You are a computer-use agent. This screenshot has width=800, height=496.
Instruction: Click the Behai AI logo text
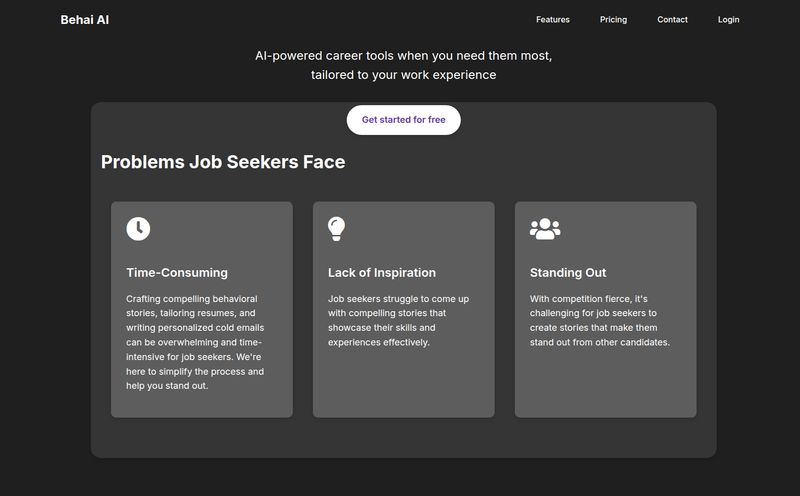click(x=85, y=20)
